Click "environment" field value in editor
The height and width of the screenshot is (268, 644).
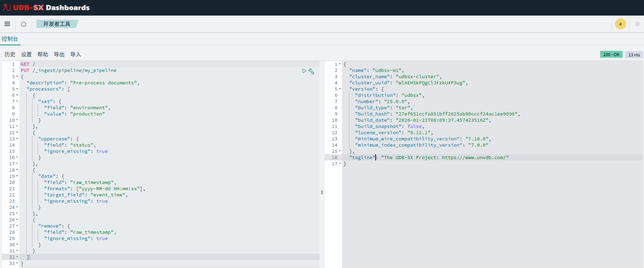[89, 108]
